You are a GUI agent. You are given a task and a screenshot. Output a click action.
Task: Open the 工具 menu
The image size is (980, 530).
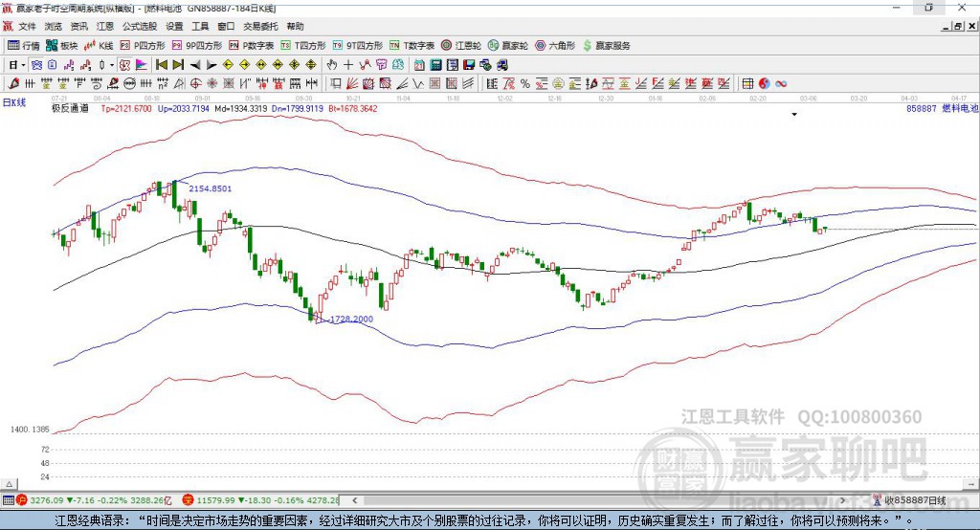click(200, 26)
